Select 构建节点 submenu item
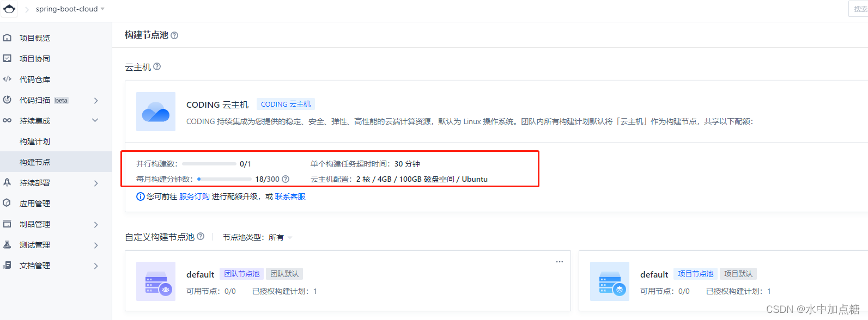Image resolution: width=868 pixels, height=320 pixels. click(x=56, y=162)
